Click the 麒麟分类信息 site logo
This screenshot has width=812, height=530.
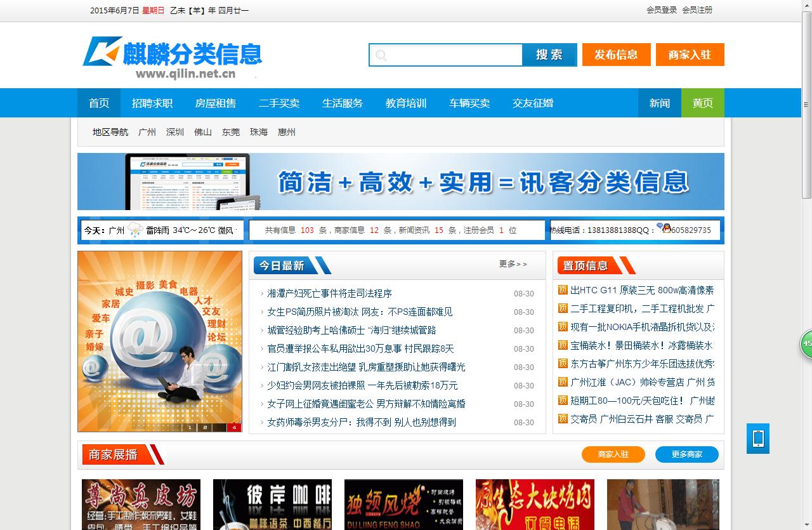tap(173, 56)
